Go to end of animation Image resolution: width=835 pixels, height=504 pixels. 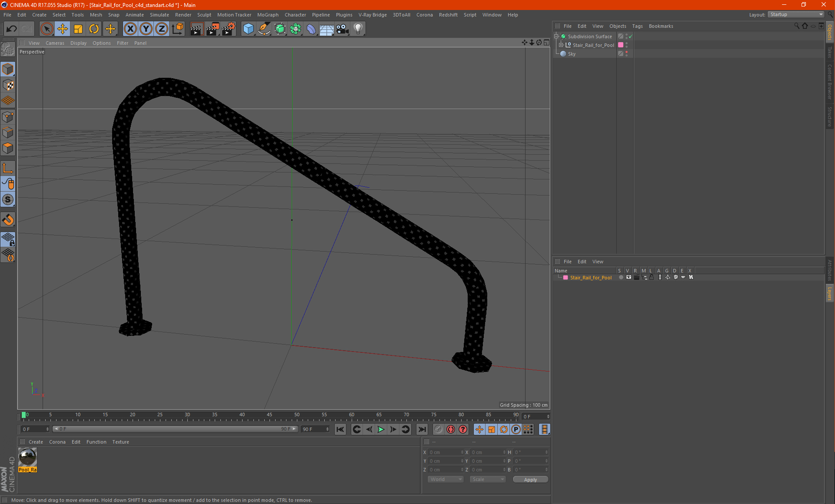pos(422,429)
